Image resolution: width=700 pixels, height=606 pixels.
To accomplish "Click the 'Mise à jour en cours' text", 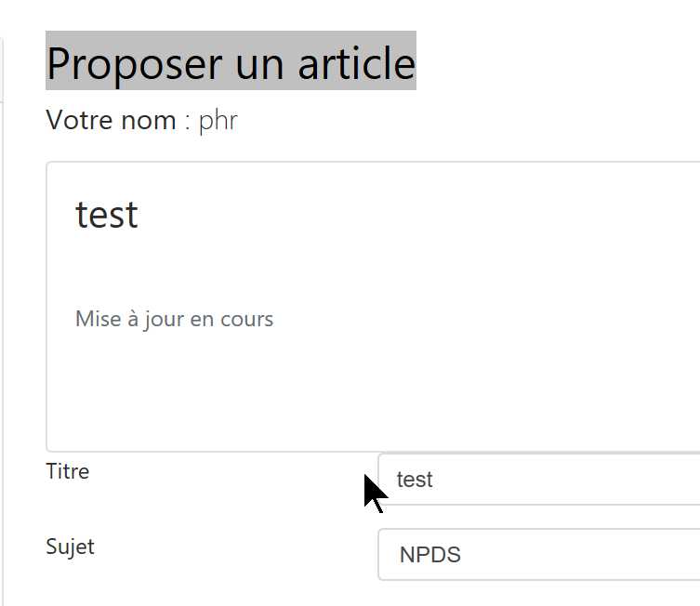I will point(174,319).
